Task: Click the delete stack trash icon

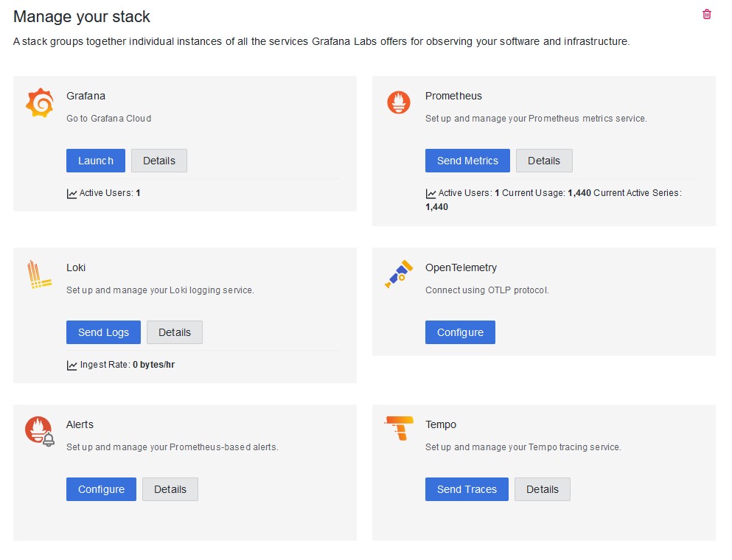Action: [x=706, y=14]
